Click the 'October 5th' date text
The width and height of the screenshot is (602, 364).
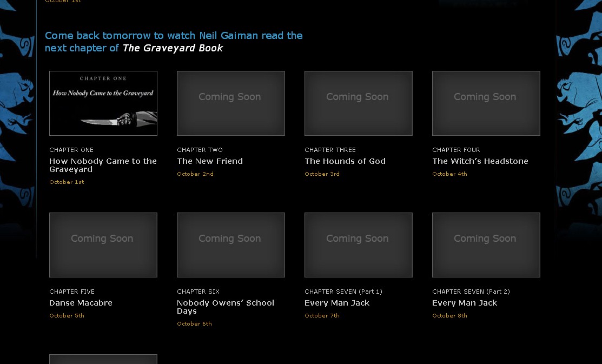click(67, 316)
